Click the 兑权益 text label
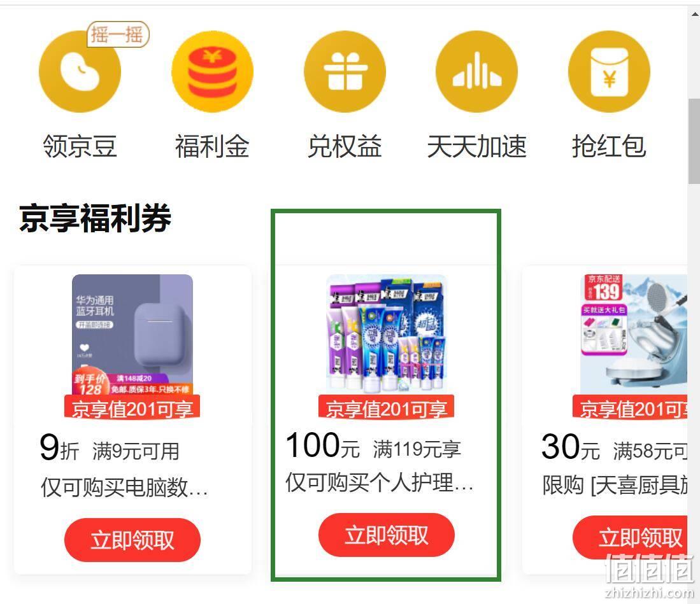Image resolution: width=700 pixels, height=604 pixels. pos(345,146)
